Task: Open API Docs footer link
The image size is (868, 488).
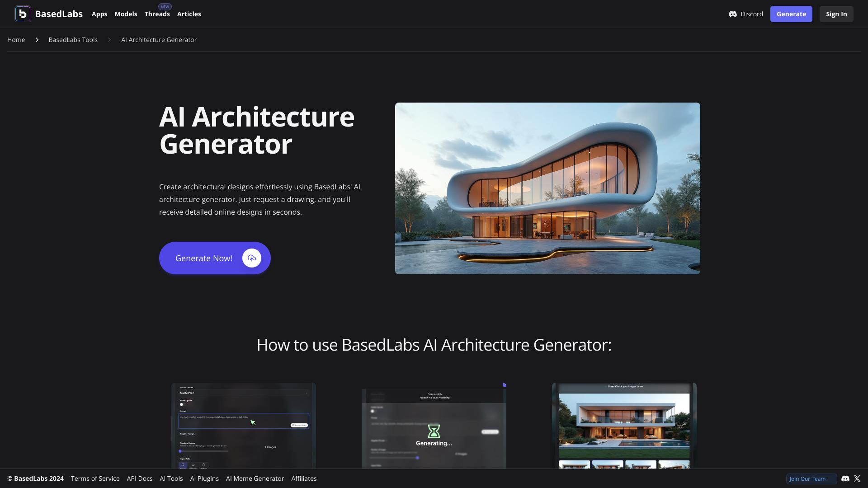Action: [x=140, y=479]
